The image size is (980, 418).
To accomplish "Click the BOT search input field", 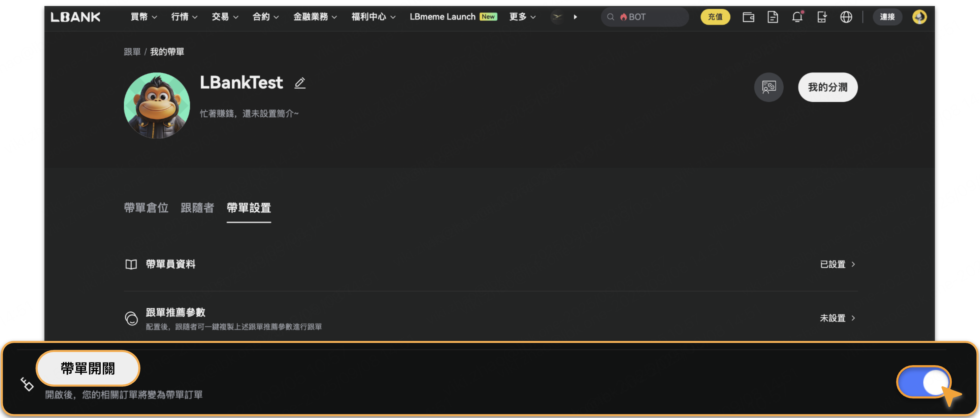I will click(x=645, y=17).
